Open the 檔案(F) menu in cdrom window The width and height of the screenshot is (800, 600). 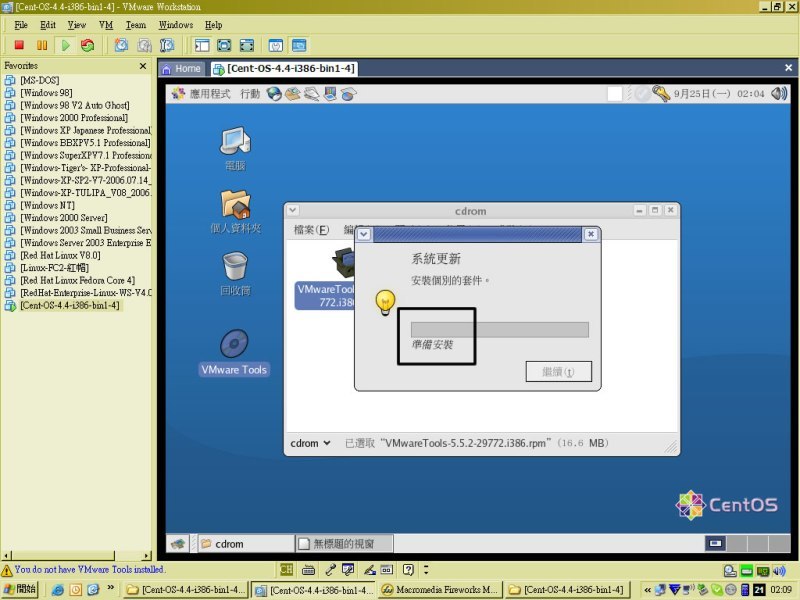[311, 230]
